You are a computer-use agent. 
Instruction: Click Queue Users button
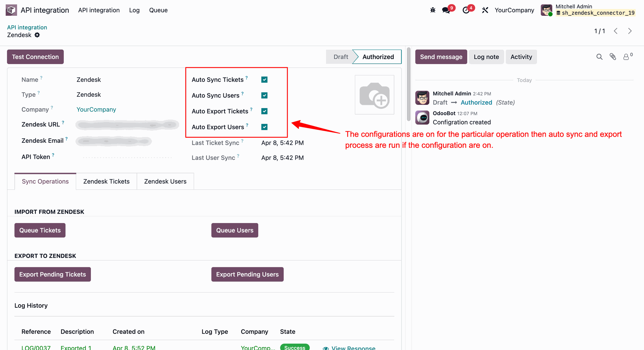[x=235, y=230]
